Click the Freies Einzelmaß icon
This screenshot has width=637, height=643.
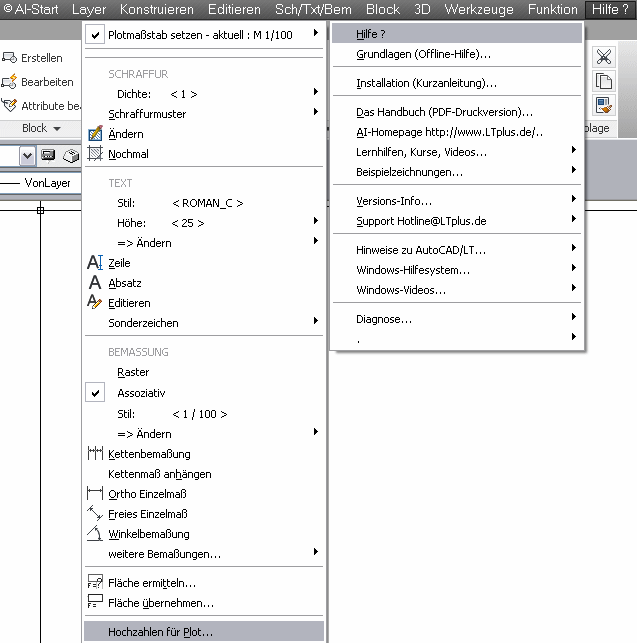tap(95, 513)
